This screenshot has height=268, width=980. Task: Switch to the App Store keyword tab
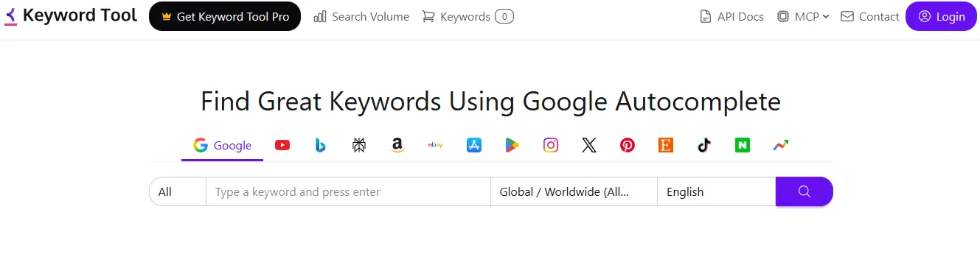(x=474, y=146)
